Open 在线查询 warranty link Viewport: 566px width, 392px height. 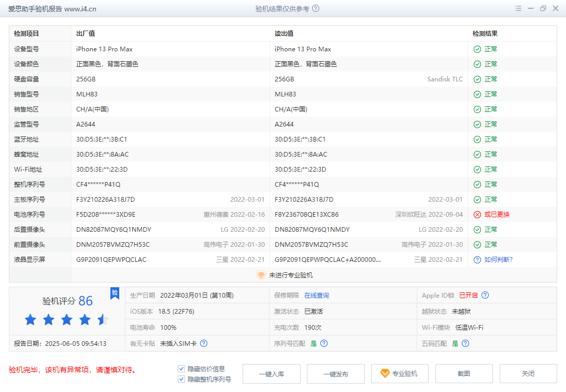[316, 296]
